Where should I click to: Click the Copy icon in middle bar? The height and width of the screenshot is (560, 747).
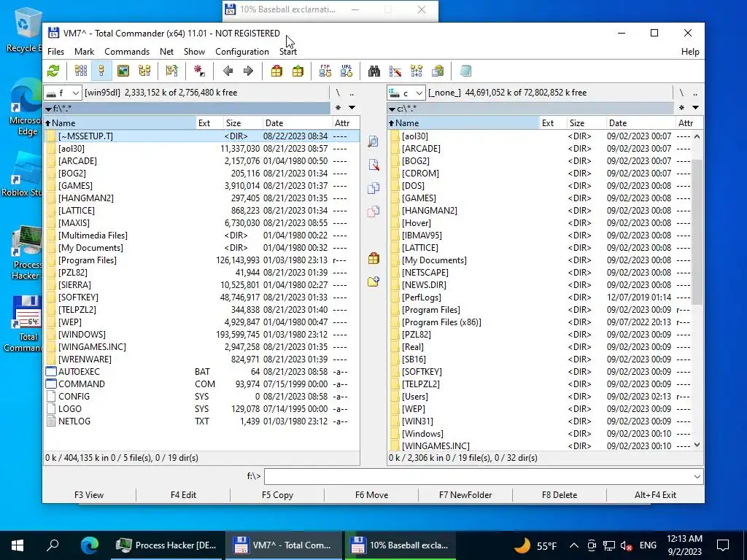point(373,188)
